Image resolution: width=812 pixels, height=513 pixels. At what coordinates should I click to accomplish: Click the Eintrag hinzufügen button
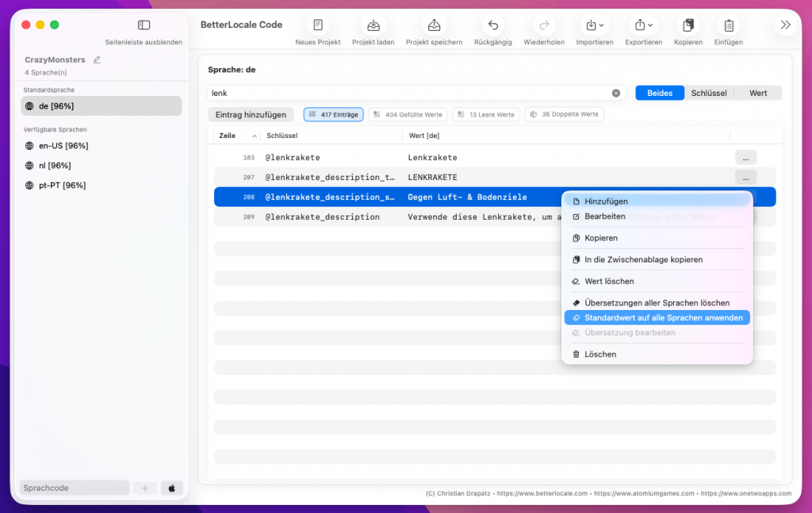pyautogui.click(x=251, y=115)
